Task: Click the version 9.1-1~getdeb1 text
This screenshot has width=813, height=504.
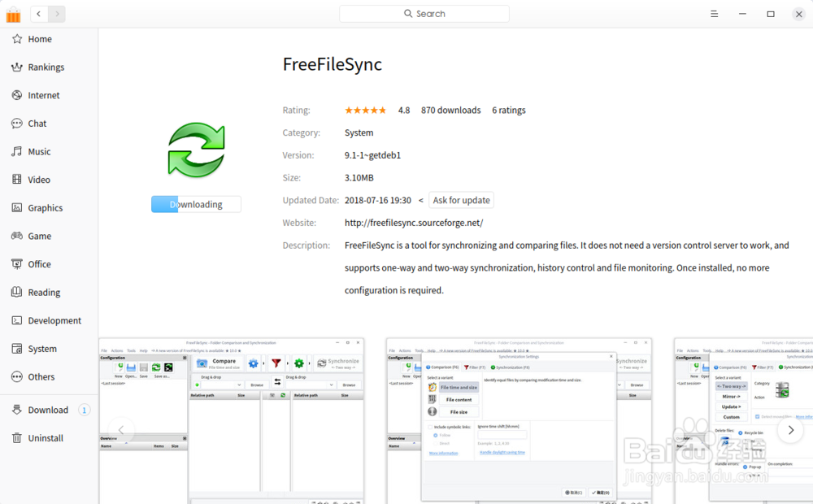Action: click(x=372, y=155)
